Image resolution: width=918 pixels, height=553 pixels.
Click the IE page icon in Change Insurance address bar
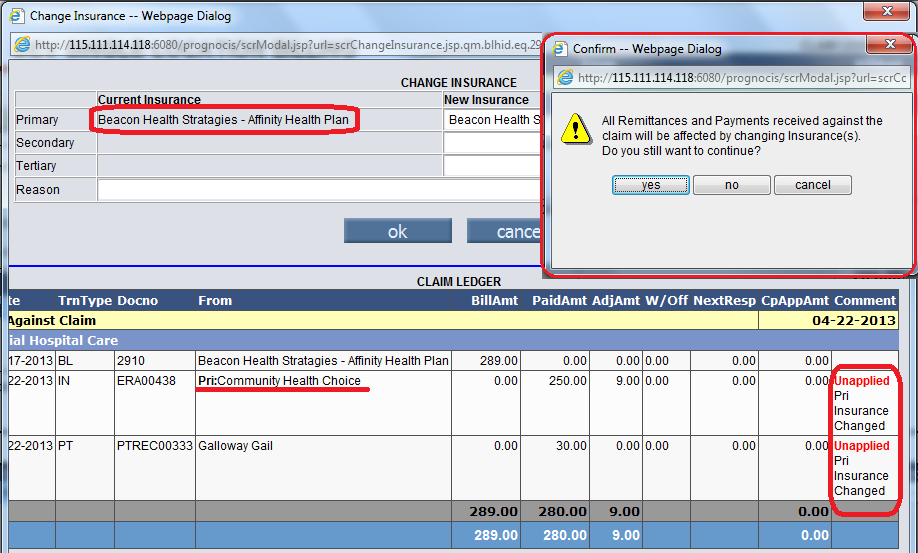pos(22,44)
